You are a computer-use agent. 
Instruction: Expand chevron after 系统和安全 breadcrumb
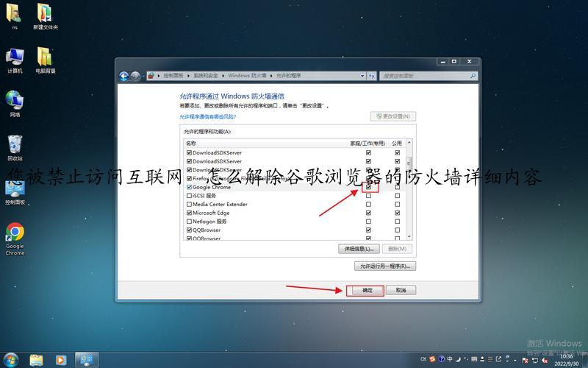pos(223,76)
